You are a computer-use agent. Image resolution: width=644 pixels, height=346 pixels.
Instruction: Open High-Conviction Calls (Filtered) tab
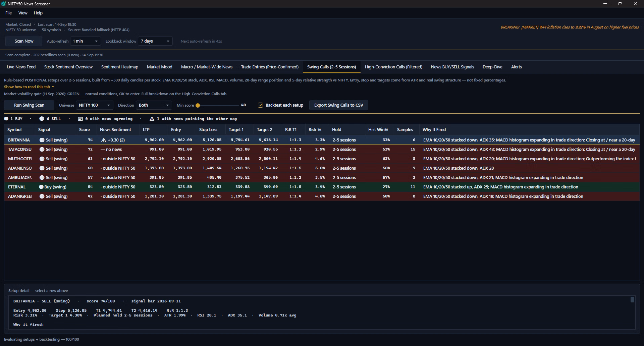[x=393, y=67]
